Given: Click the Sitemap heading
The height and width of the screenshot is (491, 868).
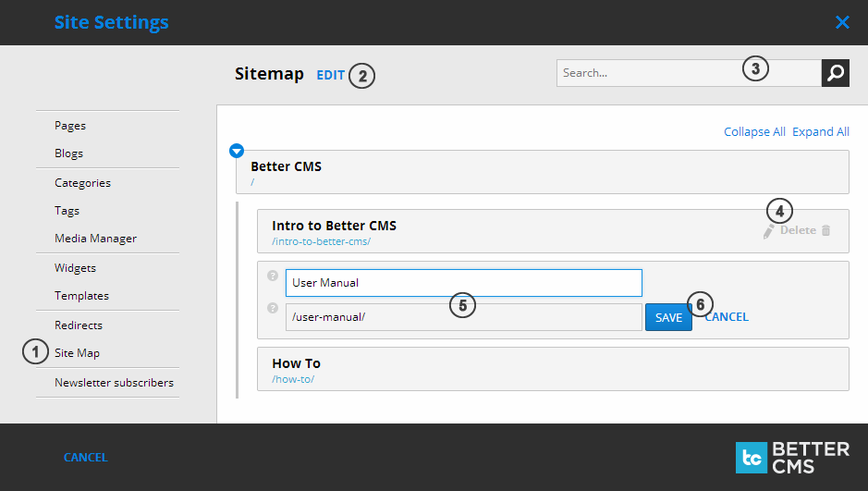Looking at the screenshot, I should [269, 74].
